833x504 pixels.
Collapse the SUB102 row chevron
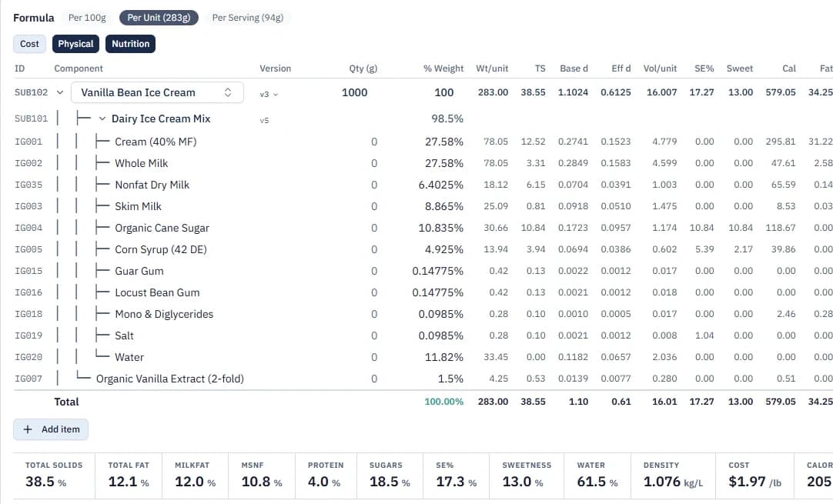[x=60, y=92]
